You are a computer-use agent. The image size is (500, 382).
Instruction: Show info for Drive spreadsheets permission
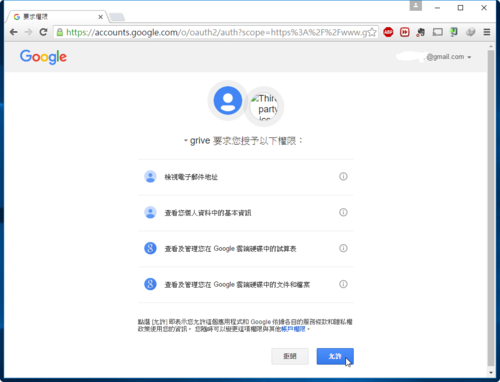pos(343,248)
